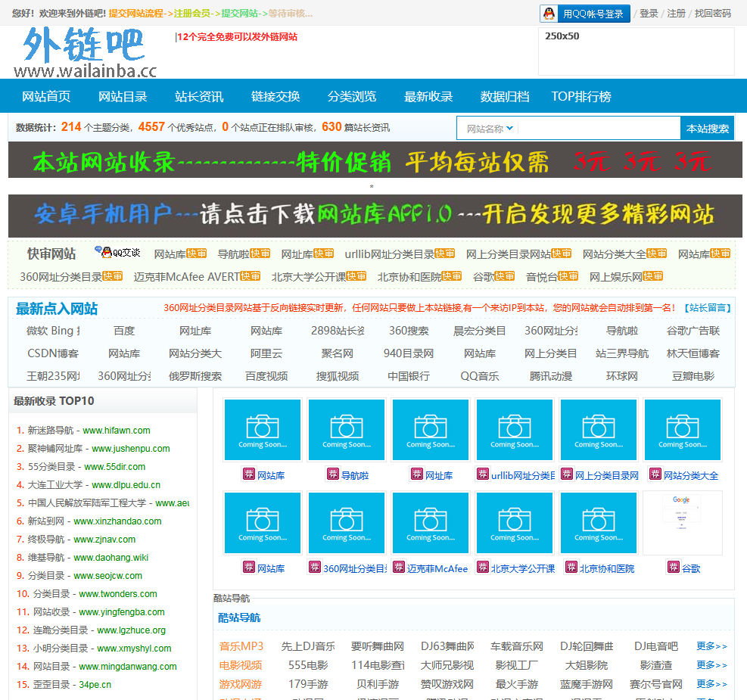The height and width of the screenshot is (700, 747).
Task: Expand 更多>> for 音乐MP3 category
Action: click(711, 646)
